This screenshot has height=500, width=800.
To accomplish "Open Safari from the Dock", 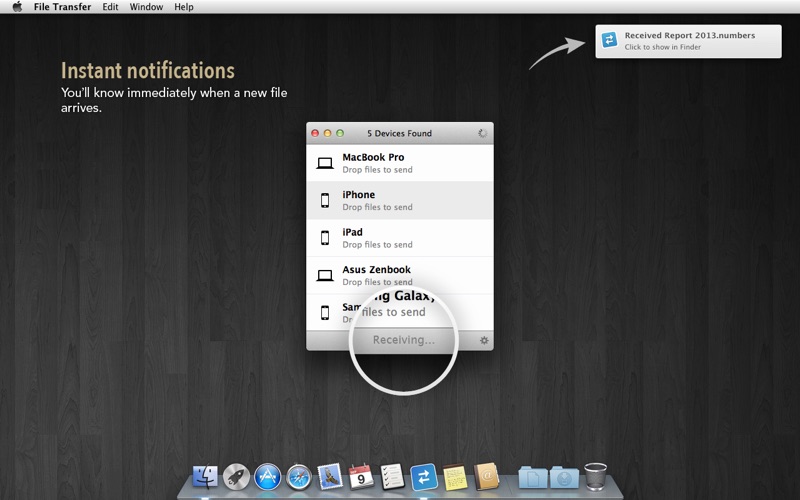I will [x=299, y=477].
